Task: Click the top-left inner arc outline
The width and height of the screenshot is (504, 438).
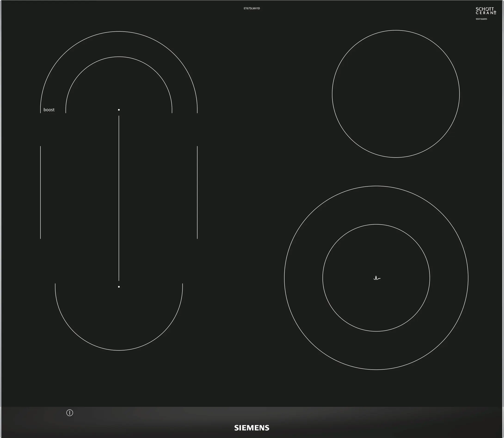Action: pos(119,57)
